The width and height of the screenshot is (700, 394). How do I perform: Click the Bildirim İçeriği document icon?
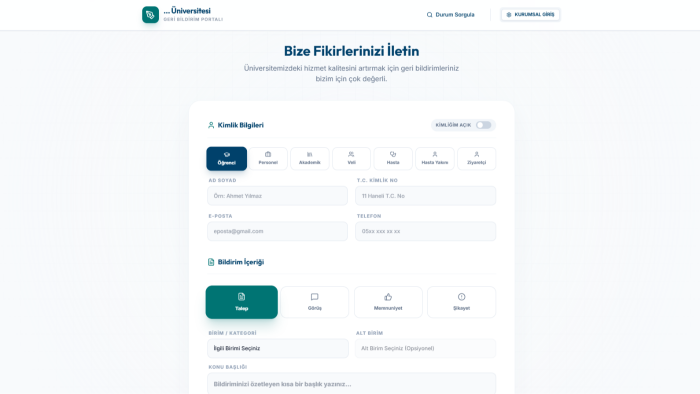[211, 262]
